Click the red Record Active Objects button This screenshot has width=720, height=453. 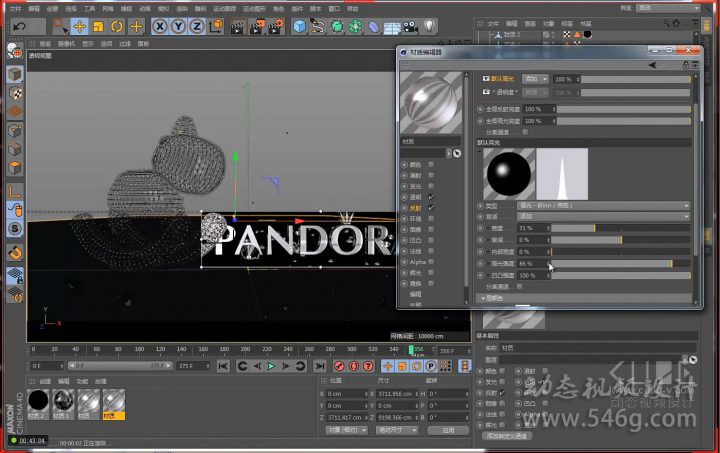339,366
